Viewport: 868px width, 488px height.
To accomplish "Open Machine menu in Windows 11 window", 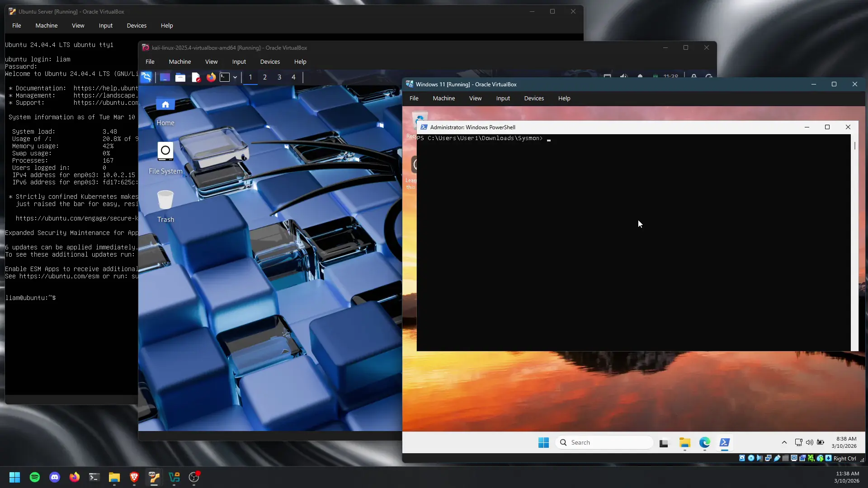I will coord(444,99).
